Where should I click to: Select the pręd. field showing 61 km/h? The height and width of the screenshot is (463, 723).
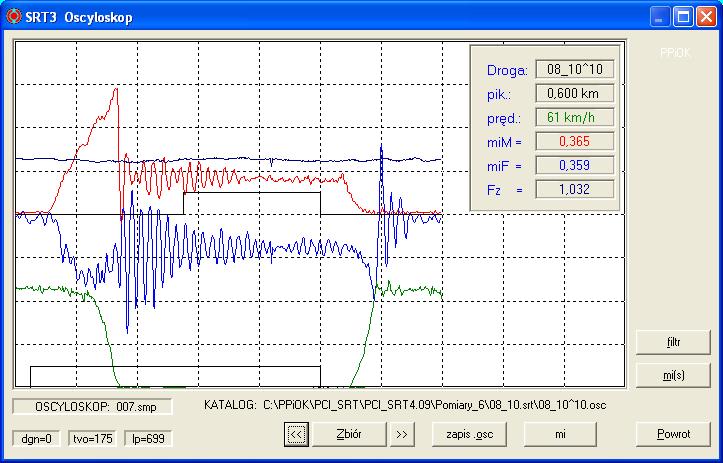pyautogui.click(x=575, y=118)
